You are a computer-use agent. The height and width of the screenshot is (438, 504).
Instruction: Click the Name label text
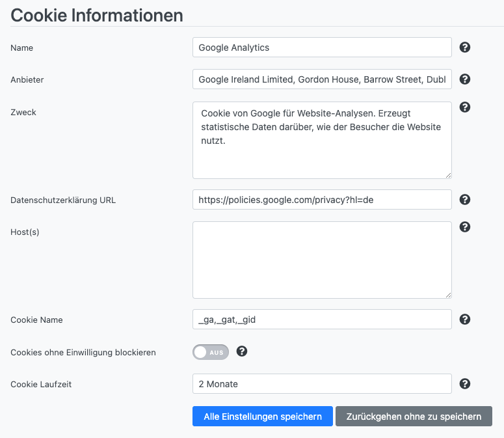[21, 48]
